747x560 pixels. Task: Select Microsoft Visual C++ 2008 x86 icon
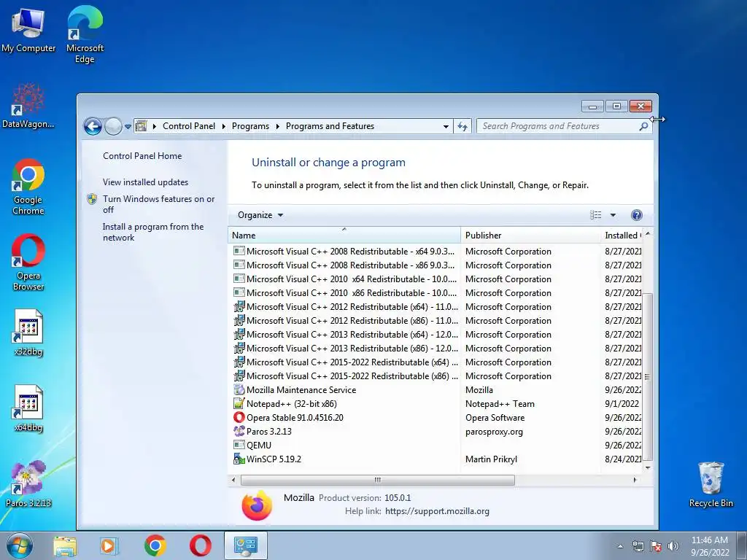(x=239, y=265)
